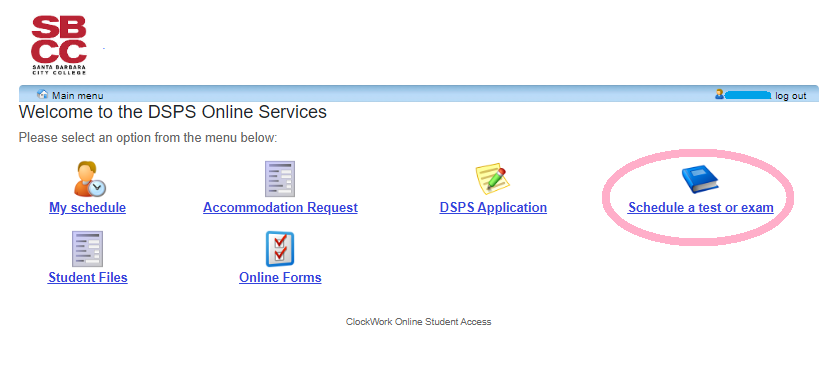Open the Student Files document icon
Image resolution: width=828 pixels, height=366 pixels.
88,249
